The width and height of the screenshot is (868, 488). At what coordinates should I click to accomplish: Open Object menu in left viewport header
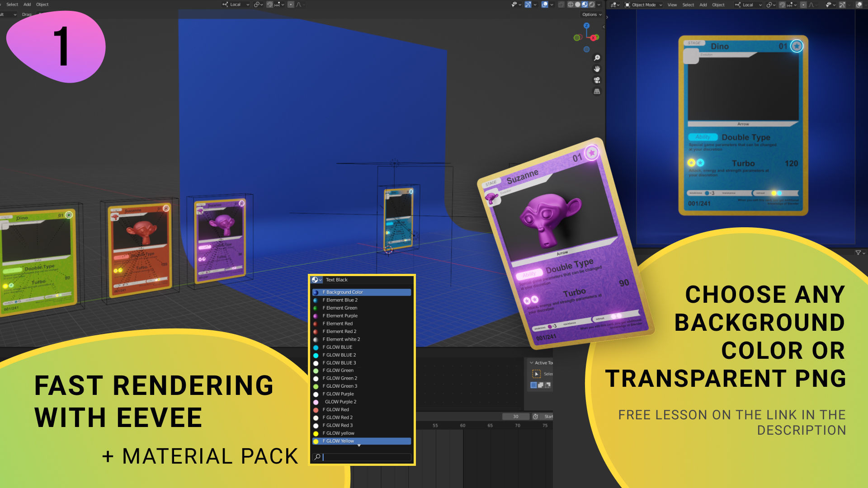tap(42, 5)
